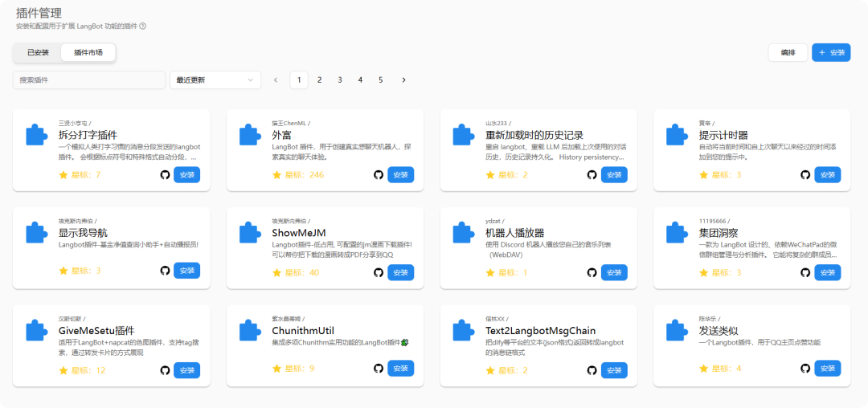Viewport: 868px width, 408px height.
Task: Click the ChunithmUtil plugin title
Action: pos(303,331)
